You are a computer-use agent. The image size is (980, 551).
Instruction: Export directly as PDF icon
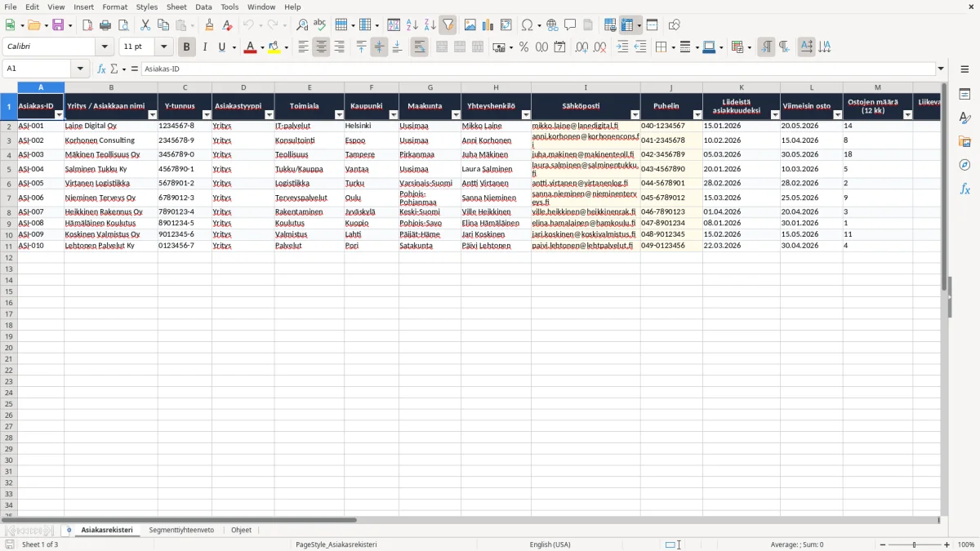(87, 25)
